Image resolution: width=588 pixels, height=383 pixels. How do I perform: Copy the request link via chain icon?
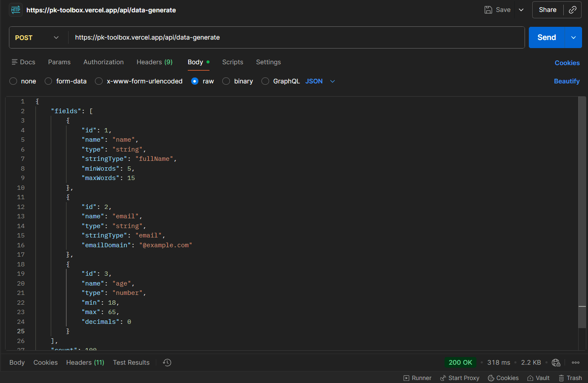coord(573,10)
